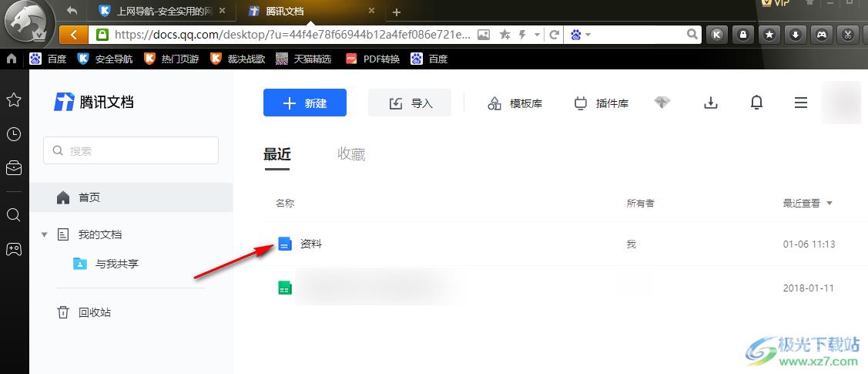The height and width of the screenshot is (374, 868).
Task: Click the diamond VIP membership icon
Action: coord(662,103)
